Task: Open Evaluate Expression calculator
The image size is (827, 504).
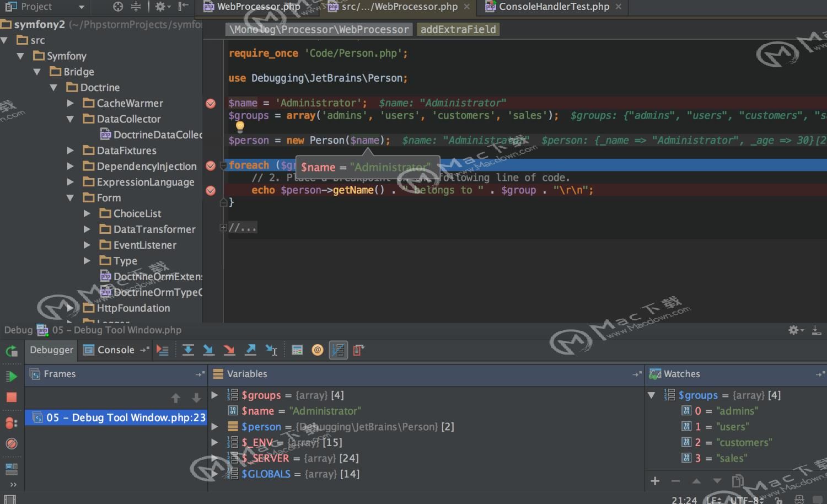Action: (x=297, y=350)
